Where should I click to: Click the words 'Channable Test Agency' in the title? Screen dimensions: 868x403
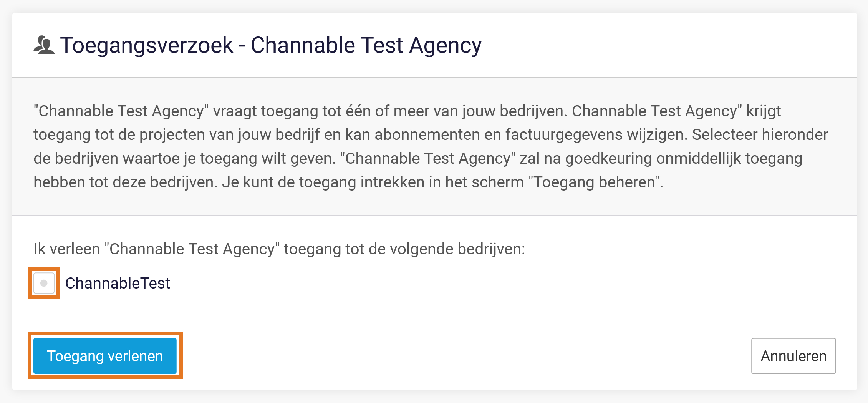coord(366,45)
